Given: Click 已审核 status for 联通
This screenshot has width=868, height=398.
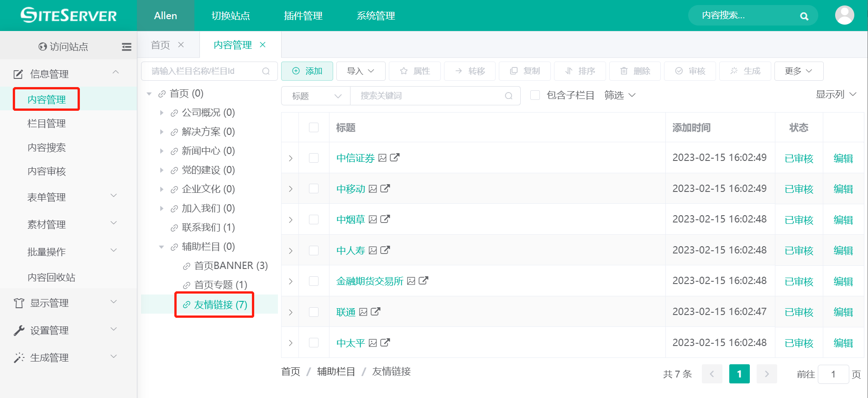Looking at the screenshot, I should tap(799, 312).
